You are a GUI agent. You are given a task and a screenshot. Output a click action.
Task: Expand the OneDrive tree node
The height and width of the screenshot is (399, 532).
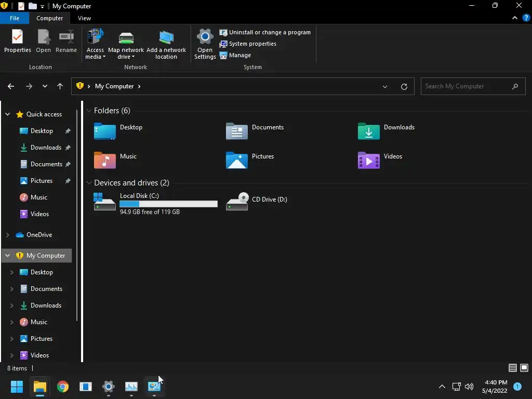7,235
